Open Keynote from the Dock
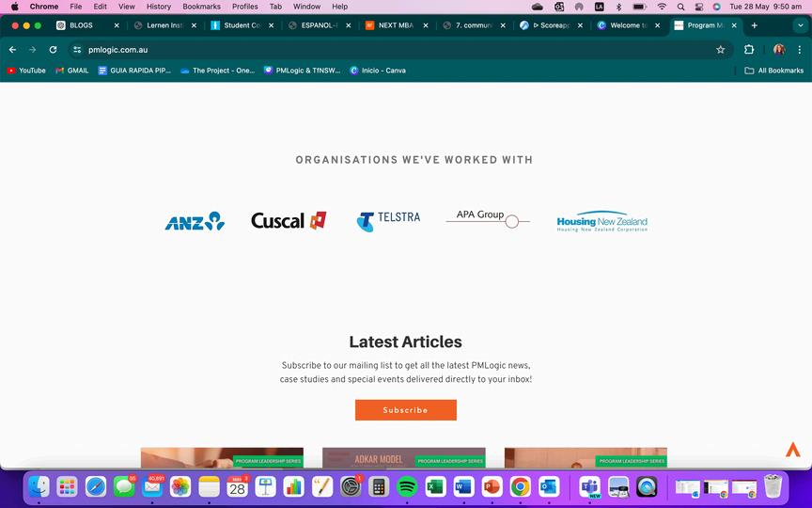 [x=266, y=486]
